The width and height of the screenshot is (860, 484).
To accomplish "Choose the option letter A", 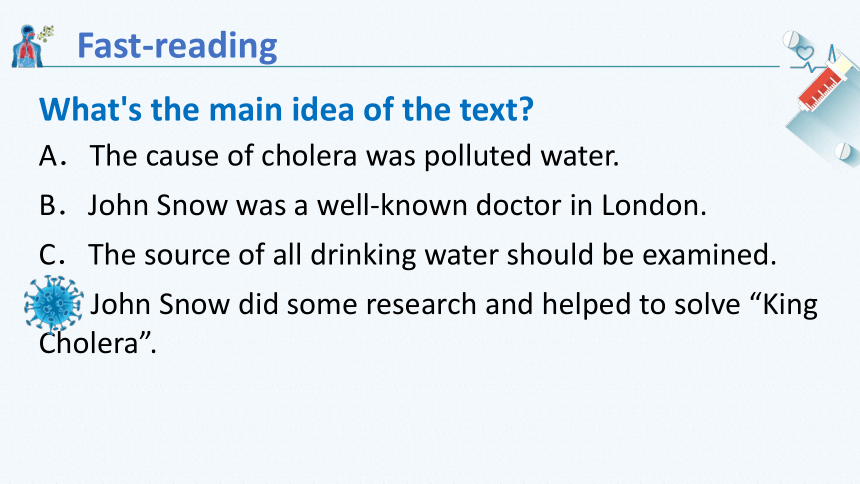I will 52,156.
